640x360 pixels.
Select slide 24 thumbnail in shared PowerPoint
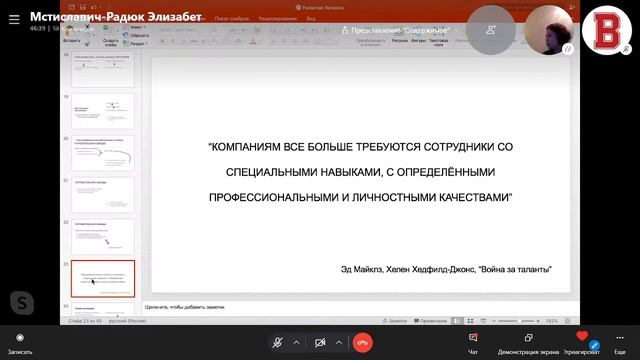[x=103, y=309]
